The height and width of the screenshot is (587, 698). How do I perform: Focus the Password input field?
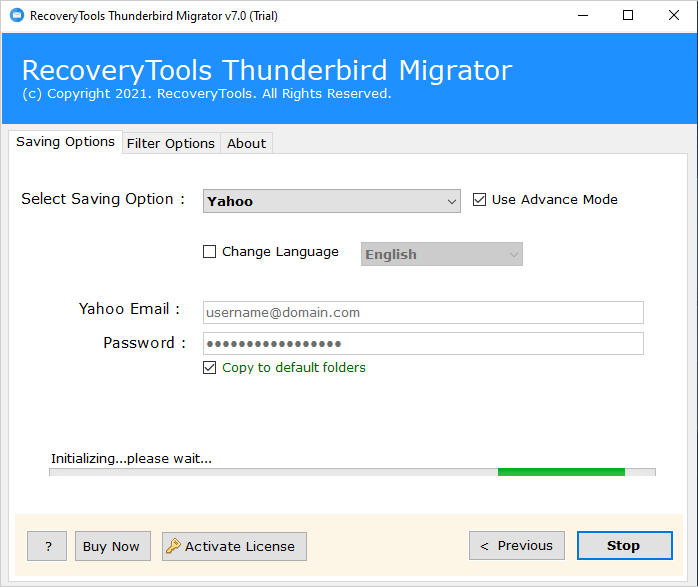[x=423, y=344]
